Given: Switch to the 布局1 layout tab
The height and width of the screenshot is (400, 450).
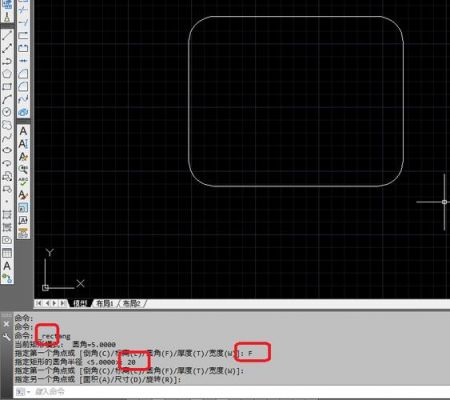Looking at the screenshot, I should click(105, 303).
